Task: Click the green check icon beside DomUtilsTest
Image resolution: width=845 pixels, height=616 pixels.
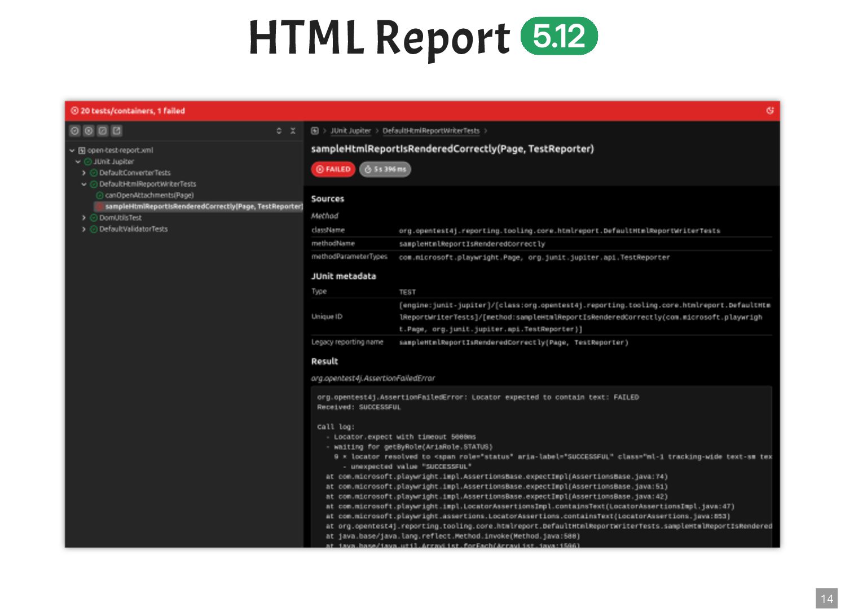Action: pos(94,218)
